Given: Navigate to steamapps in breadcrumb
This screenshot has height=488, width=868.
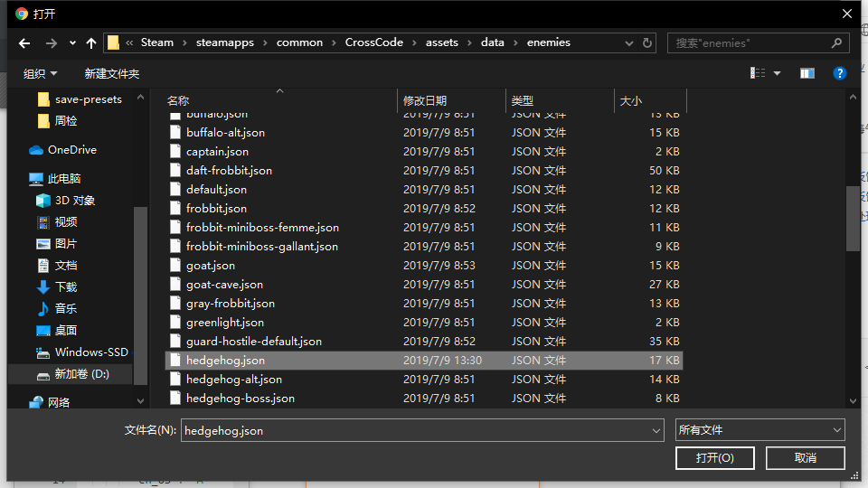Looking at the screenshot, I should [225, 42].
